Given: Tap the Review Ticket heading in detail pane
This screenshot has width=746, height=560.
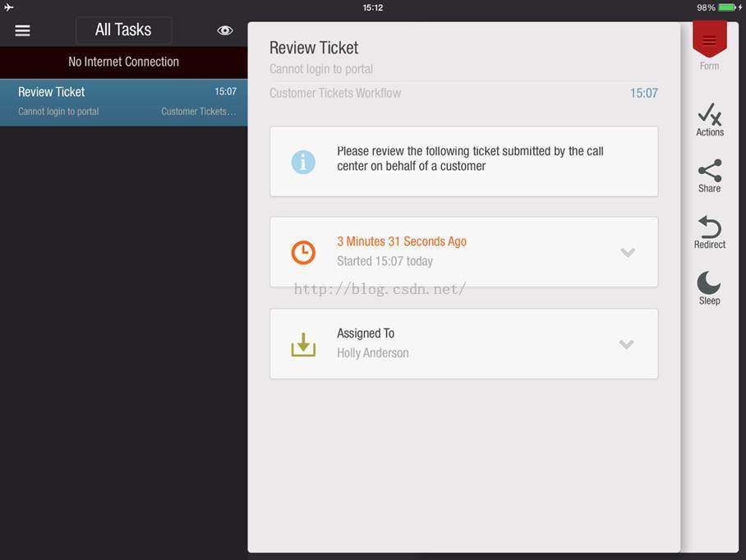Looking at the screenshot, I should (x=314, y=48).
